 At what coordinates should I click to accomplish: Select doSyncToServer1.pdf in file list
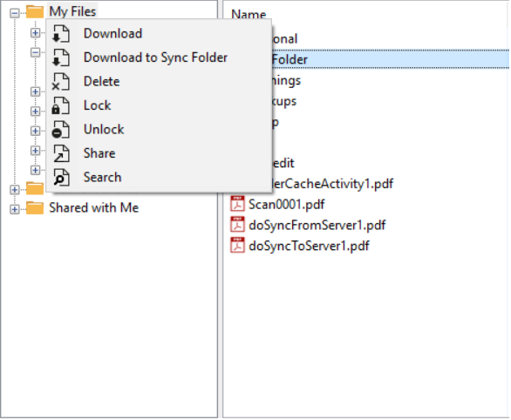[309, 246]
